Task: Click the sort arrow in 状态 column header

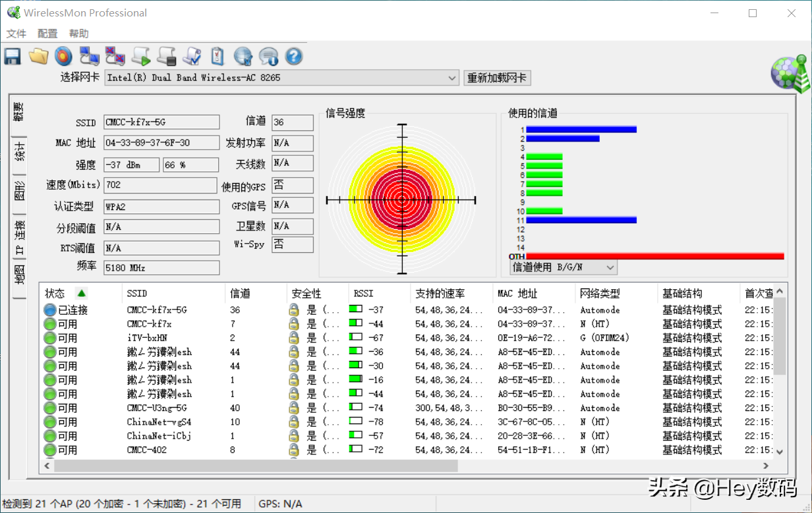Action: point(81,293)
